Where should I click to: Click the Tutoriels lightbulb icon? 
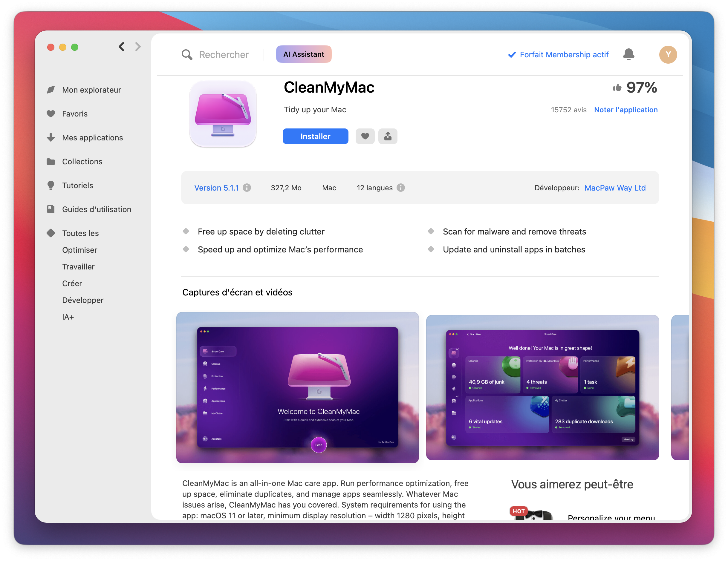coord(51,185)
